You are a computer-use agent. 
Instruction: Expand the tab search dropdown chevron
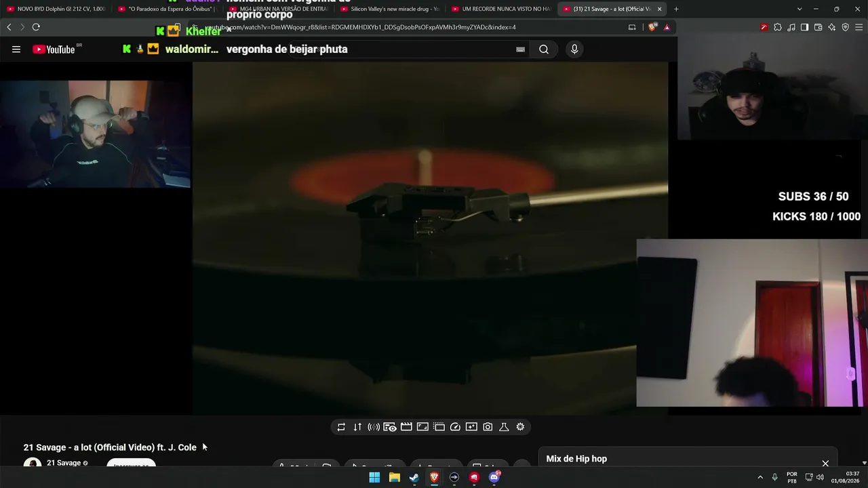800,9
